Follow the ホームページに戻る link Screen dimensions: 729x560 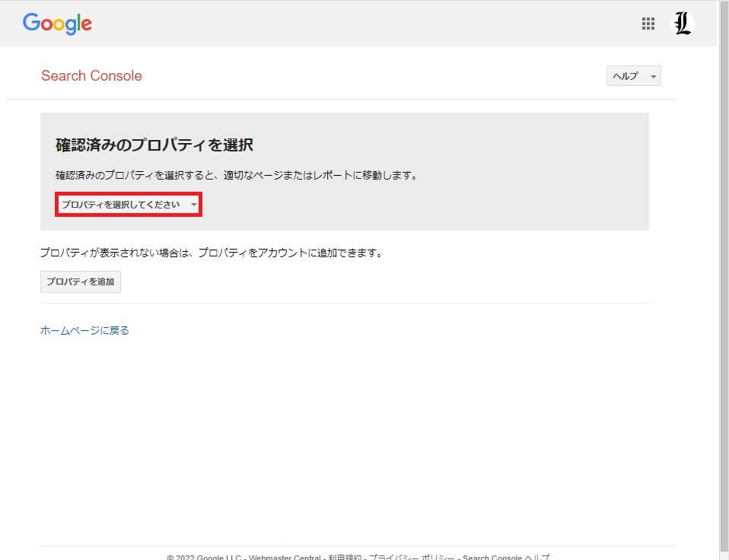[x=84, y=330]
